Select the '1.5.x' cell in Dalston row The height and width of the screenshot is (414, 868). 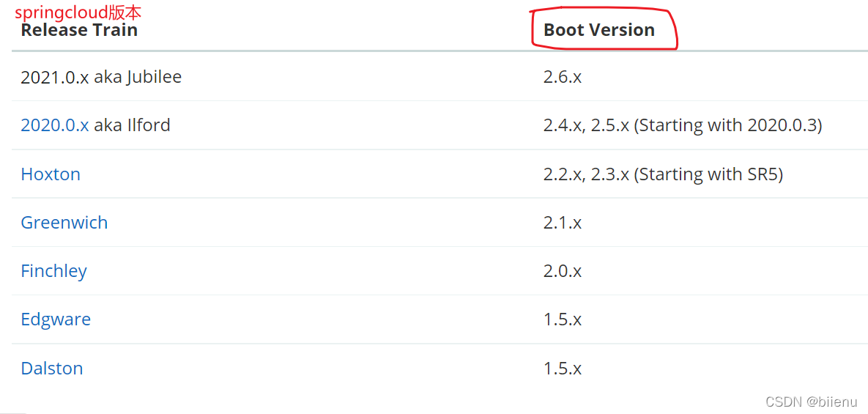563,368
